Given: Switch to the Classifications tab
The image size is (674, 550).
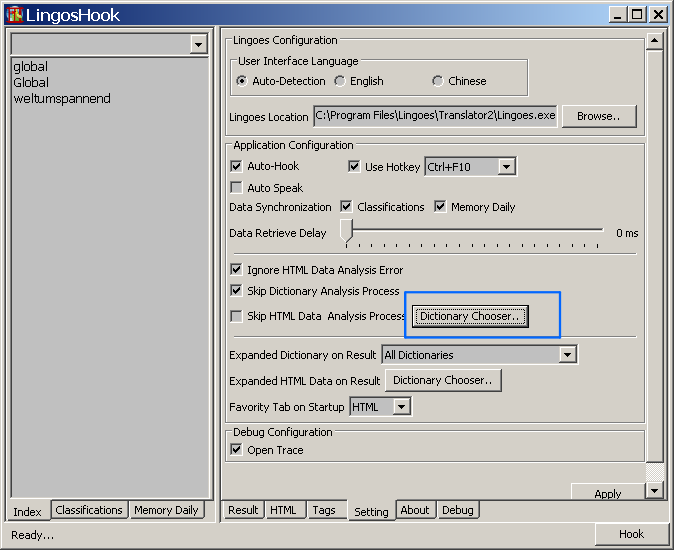Looking at the screenshot, I should coord(89,510).
